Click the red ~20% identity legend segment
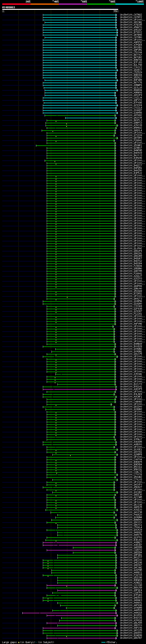This screenshot has height=644, width=146. tap(16, 4)
